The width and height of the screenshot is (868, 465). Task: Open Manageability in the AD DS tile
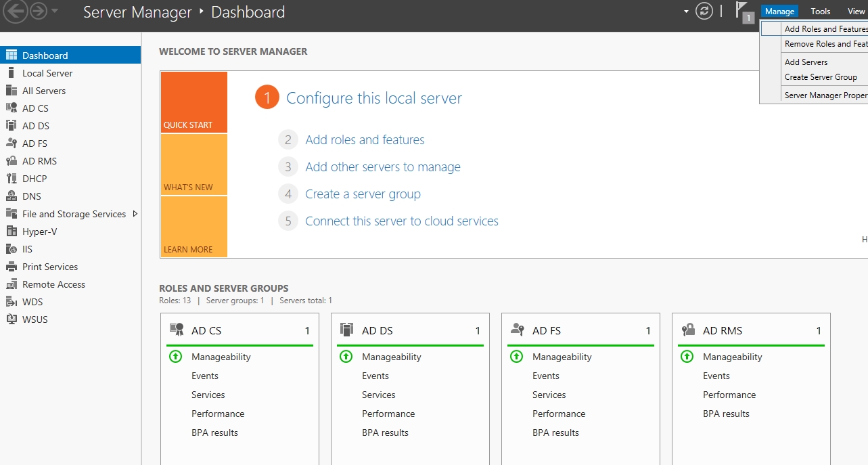click(391, 357)
